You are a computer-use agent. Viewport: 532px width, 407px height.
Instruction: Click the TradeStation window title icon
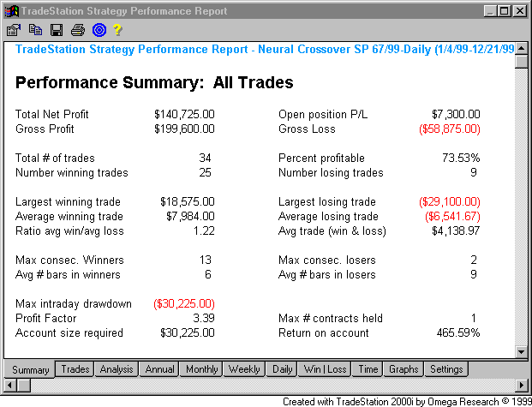tap(12, 11)
